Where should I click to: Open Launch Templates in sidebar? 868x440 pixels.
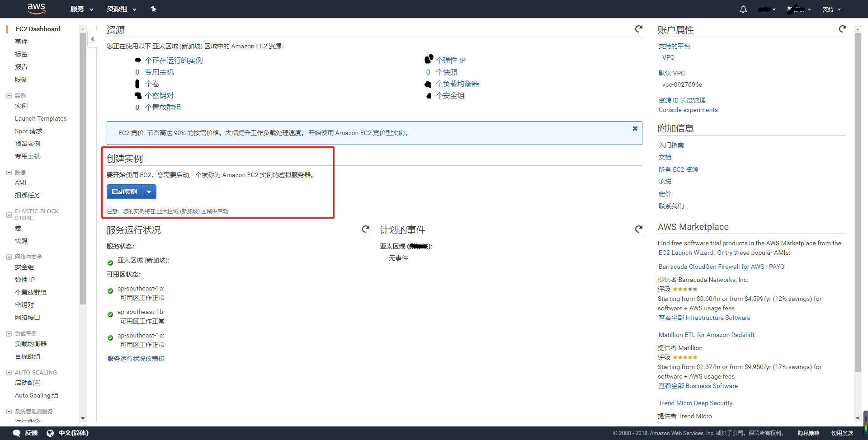(41, 118)
